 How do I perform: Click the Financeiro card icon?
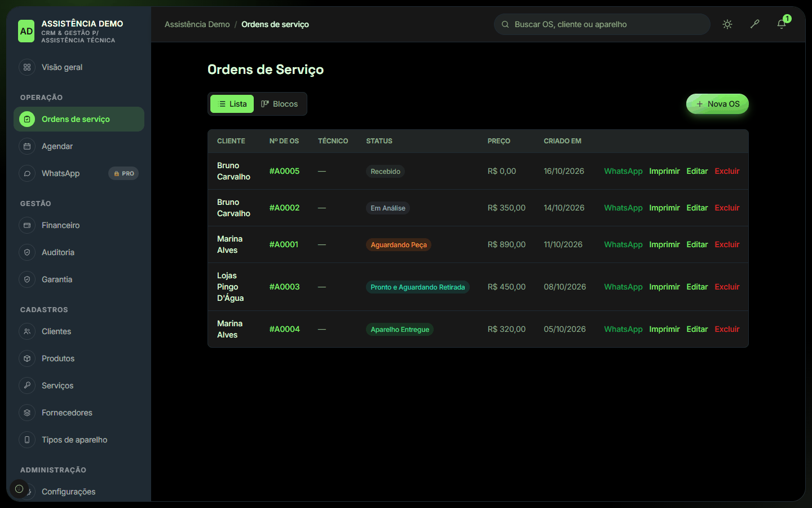click(x=27, y=225)
